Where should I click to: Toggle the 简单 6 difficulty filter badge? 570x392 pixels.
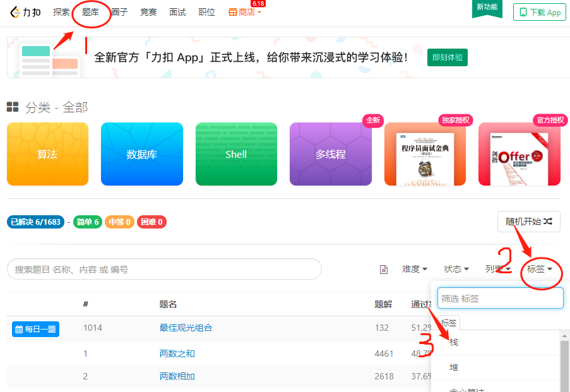[x=87, y=222]
